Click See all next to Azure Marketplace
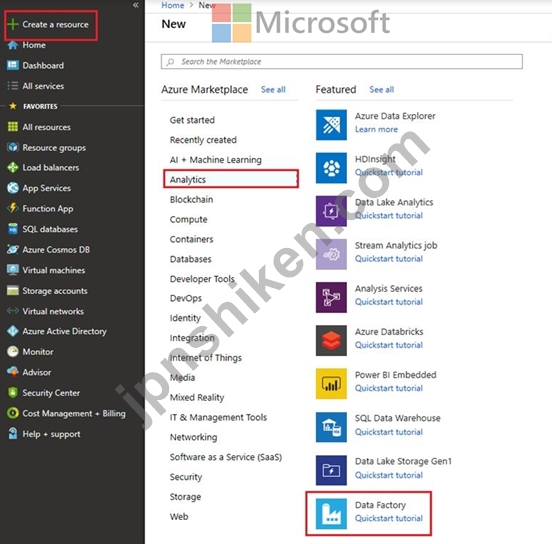The height and width of the screenshot is (544, 552). (x=273, y=89)
